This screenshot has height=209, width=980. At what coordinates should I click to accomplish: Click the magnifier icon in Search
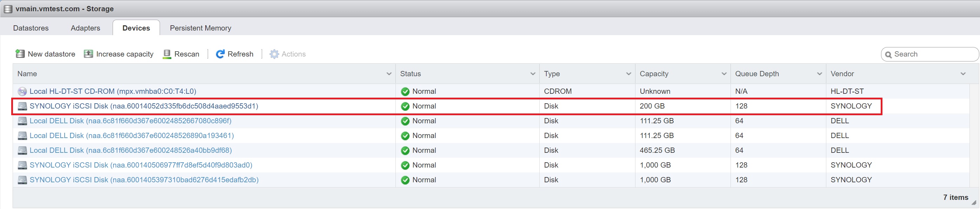point(888,54)
